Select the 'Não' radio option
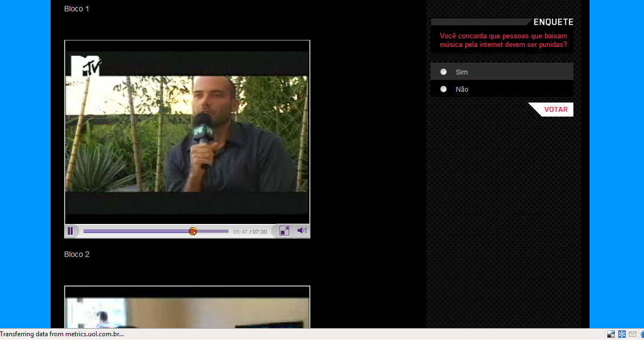The image size is (644, 340). pos(444,89)
